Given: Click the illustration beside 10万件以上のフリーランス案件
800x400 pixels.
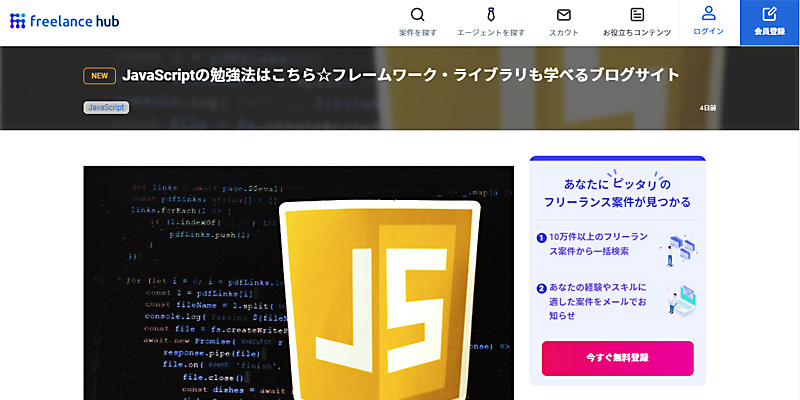Looking at the screenshot, I should tap(681, 245).
